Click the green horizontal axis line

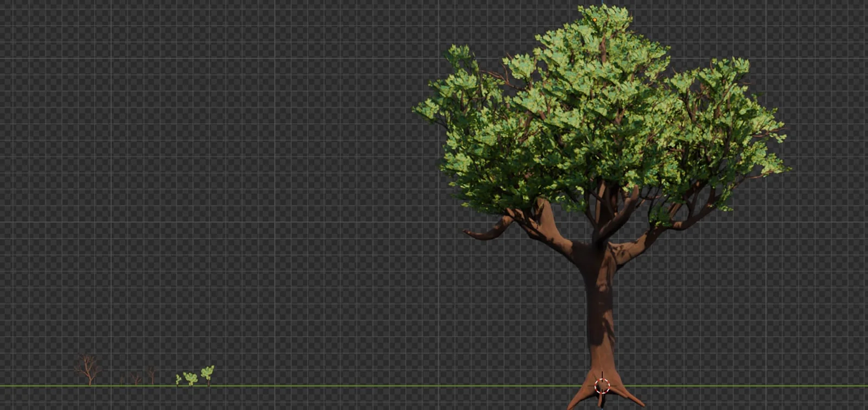point(325,386)
